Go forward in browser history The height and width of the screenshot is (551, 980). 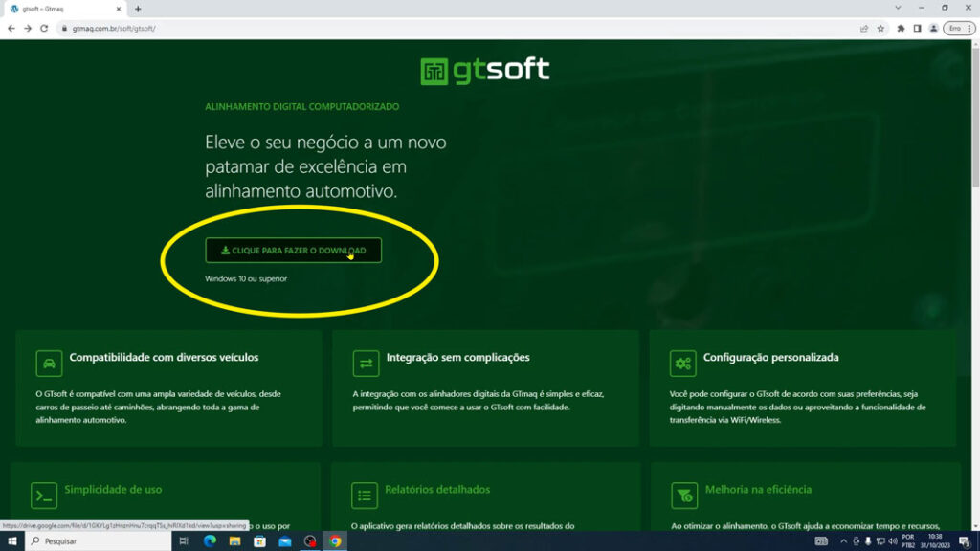click(28, 28)
